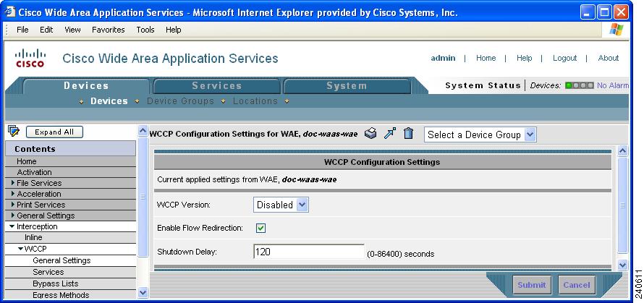Viewport: 644px width, 303px height.
Task: Click the No Alarm status link
Action: [x=612, y=85]
